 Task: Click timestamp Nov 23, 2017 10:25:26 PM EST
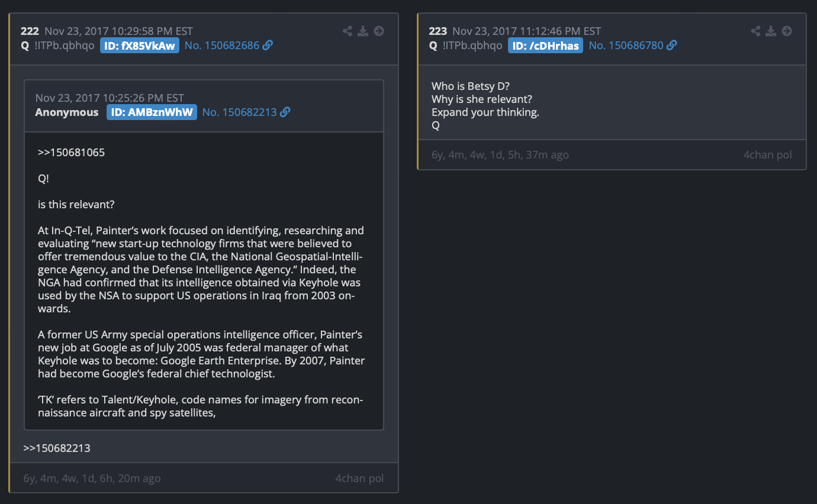[110, 98]
